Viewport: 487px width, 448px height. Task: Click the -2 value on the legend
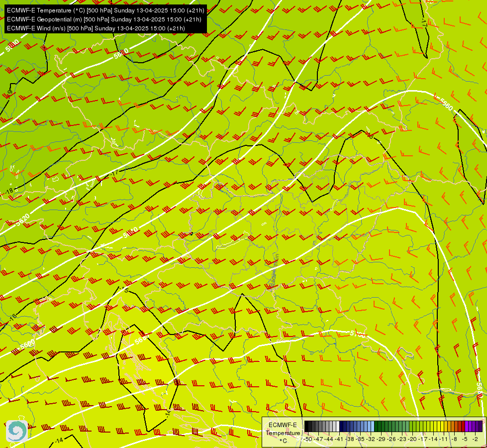[475, 440]
